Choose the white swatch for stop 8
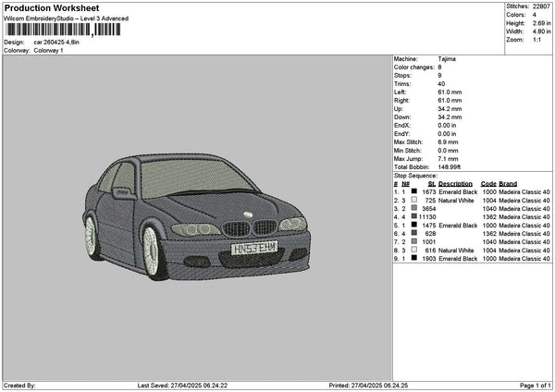 pos(413,251)
